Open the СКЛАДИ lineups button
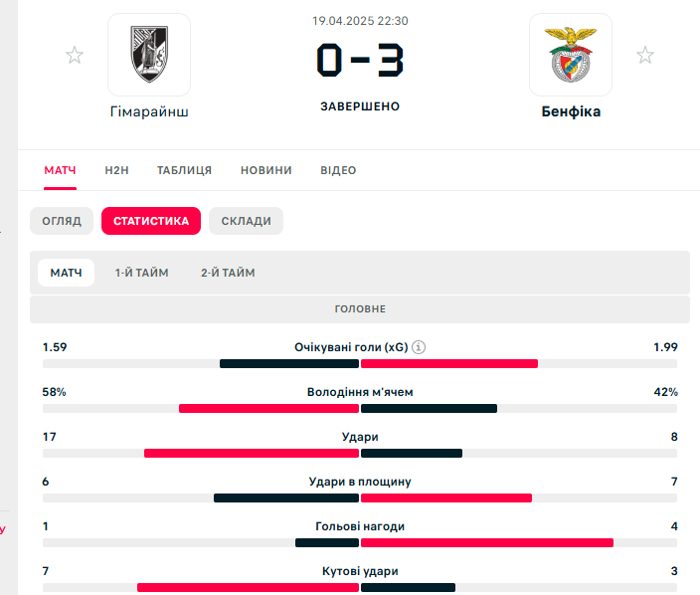Screen dimensions: 700x595 (x=246, y=221)
